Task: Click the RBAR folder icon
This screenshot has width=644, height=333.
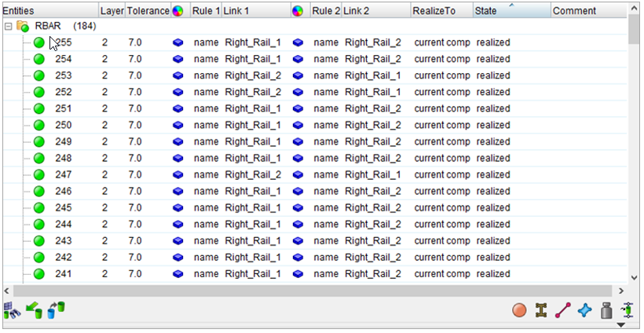Action: pyautogui.click(x=23, y=26)
